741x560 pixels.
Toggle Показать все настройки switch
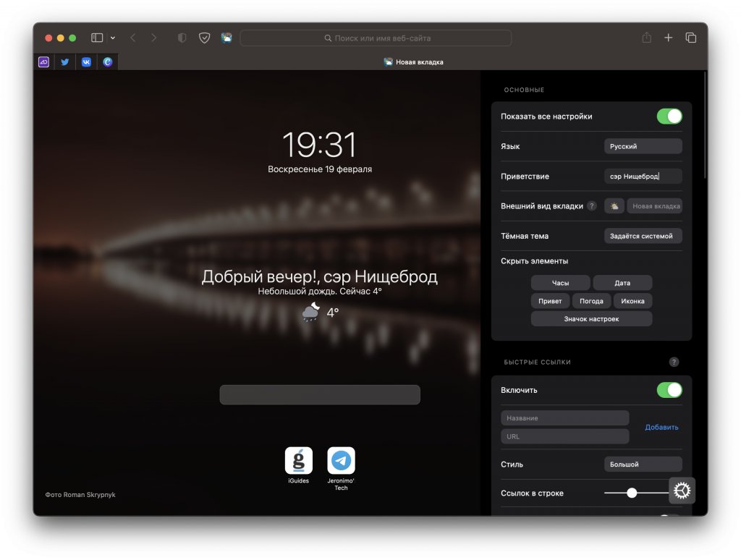point(669,116)
